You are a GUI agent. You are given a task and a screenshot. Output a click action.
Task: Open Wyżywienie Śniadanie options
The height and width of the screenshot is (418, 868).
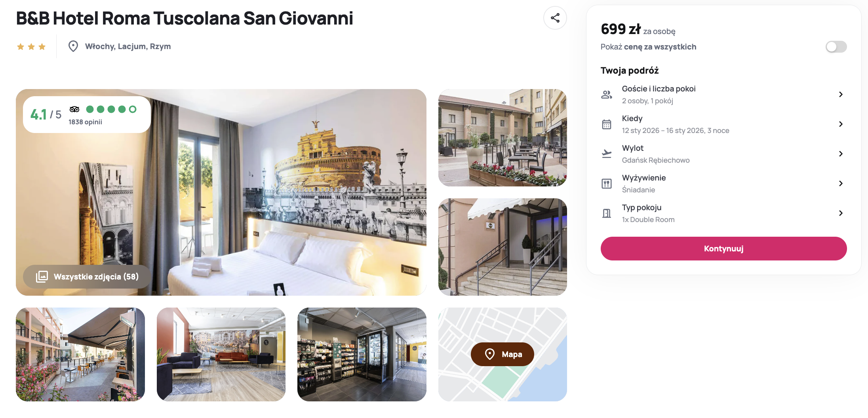[723, 184]
